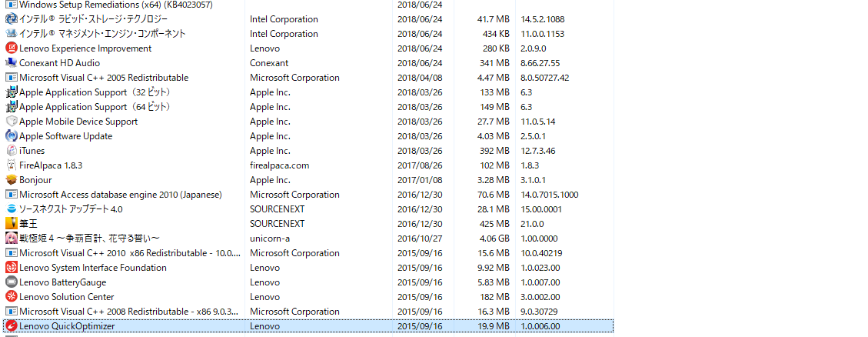868x337 pixels.
Task: Click version 10.0.40219
Action: click(x=541, y=252)
